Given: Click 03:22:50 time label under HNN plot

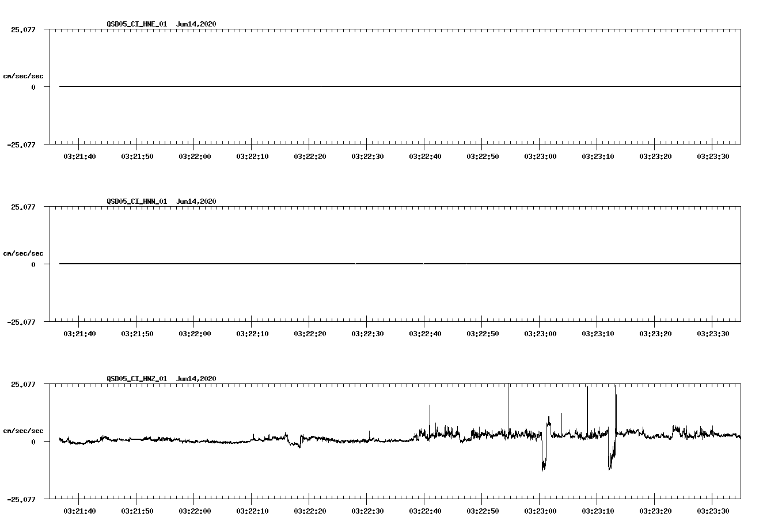Looking at the screenshot, I should 483,334.
